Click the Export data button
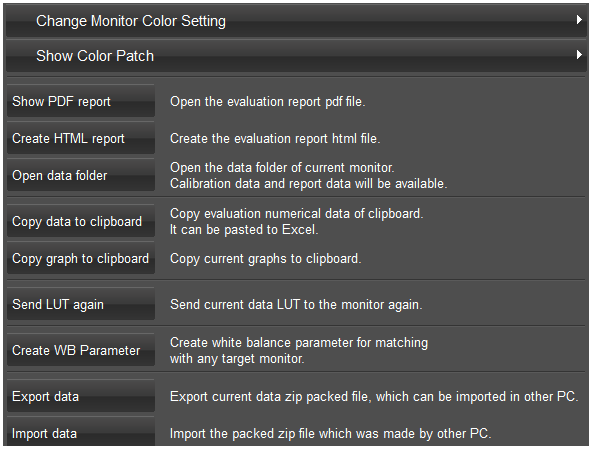 tap(81, 396)
